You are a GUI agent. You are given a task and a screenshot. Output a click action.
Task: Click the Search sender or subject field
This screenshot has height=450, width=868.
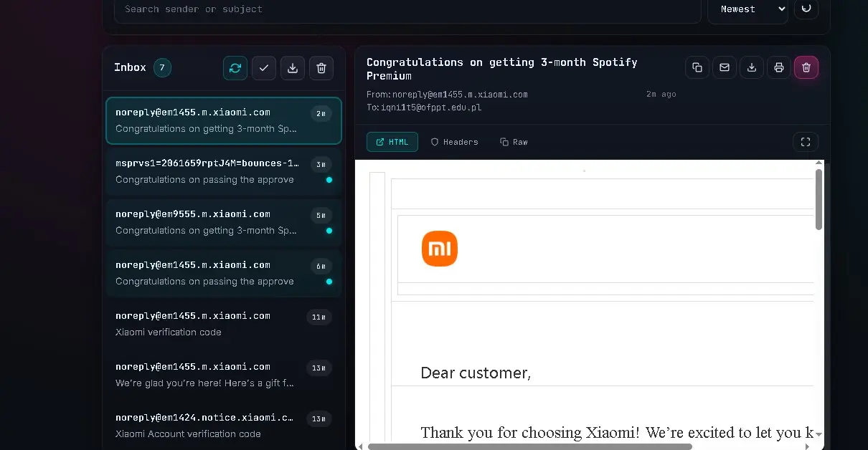pyautogui.click(x=407, y=10)
